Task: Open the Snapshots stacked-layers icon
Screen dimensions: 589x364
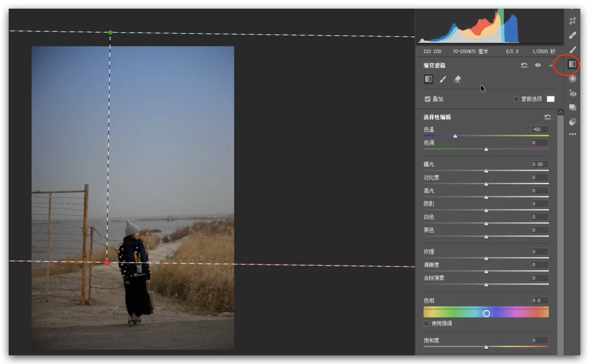Action: tap(572, 107)
